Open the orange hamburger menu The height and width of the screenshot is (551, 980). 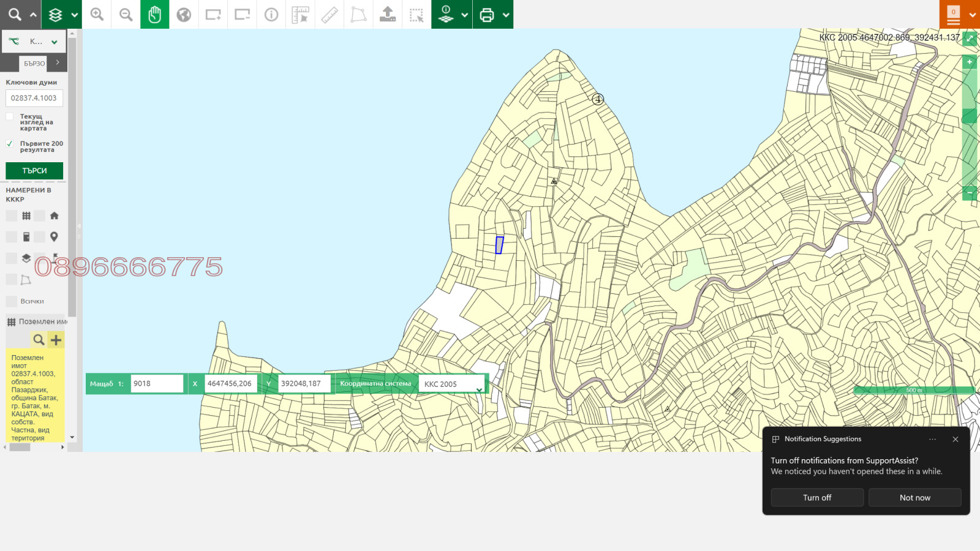pos(954,15)
